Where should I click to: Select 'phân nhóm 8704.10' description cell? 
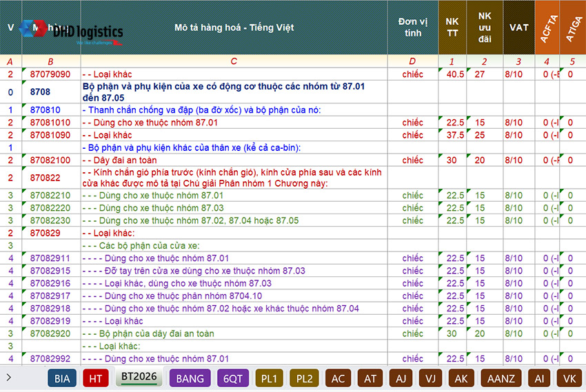[x=234, y=296]
